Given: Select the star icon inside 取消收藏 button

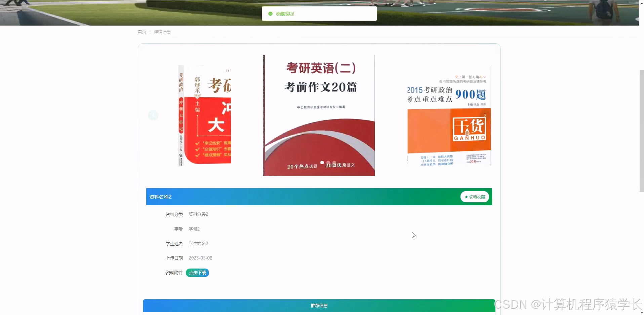Looking at the screenshot, I should point(466,197).
